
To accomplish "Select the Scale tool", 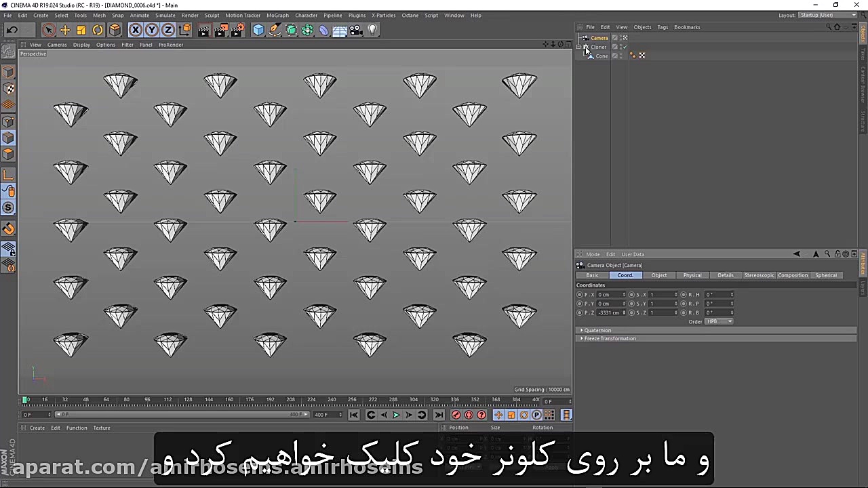I will (x=81, y=29).
